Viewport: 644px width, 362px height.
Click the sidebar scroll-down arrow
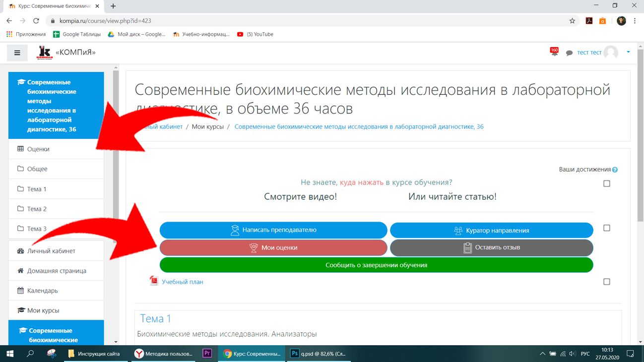(x=116, y=342)
